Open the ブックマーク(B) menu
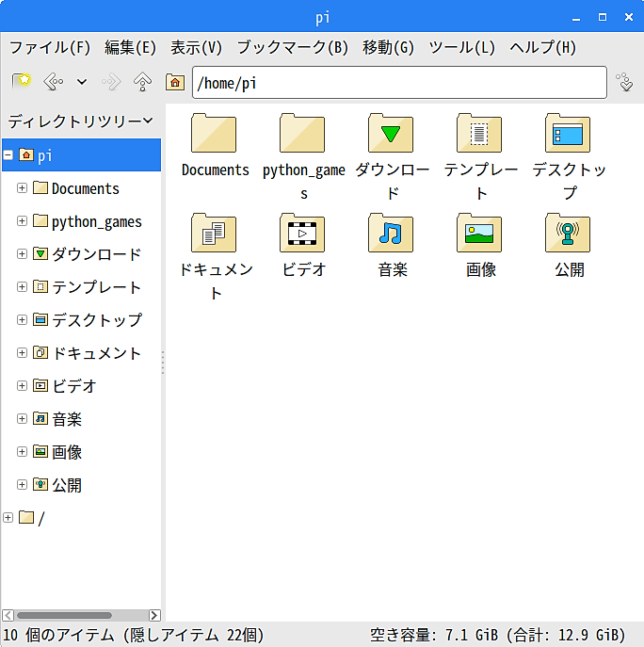 click(293, 47)
